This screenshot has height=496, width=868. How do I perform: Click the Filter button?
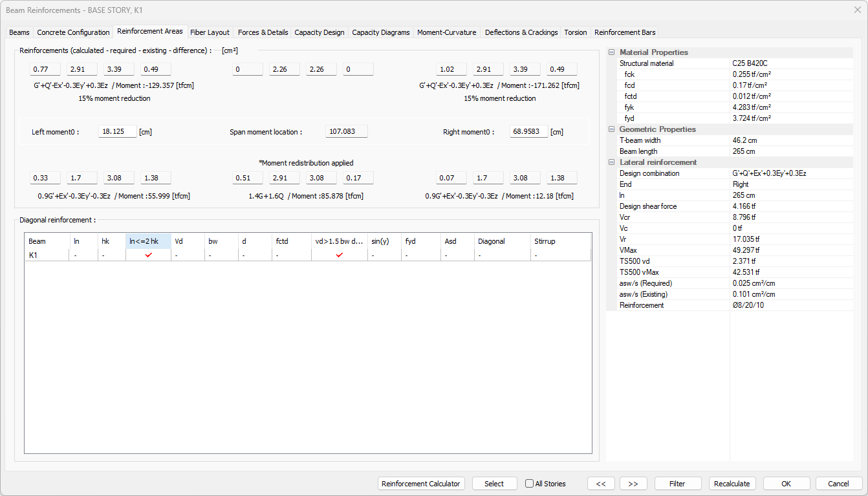point(677,484)
